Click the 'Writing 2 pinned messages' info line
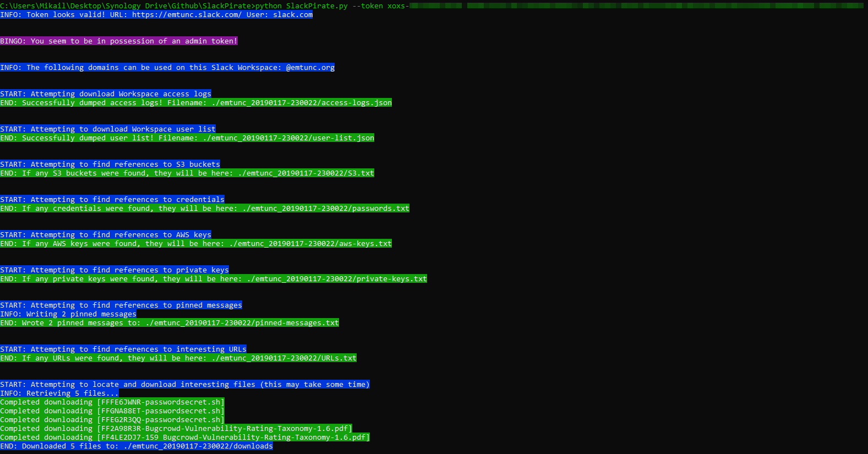This screenshot has height=454, width=868. coord(68,314)
